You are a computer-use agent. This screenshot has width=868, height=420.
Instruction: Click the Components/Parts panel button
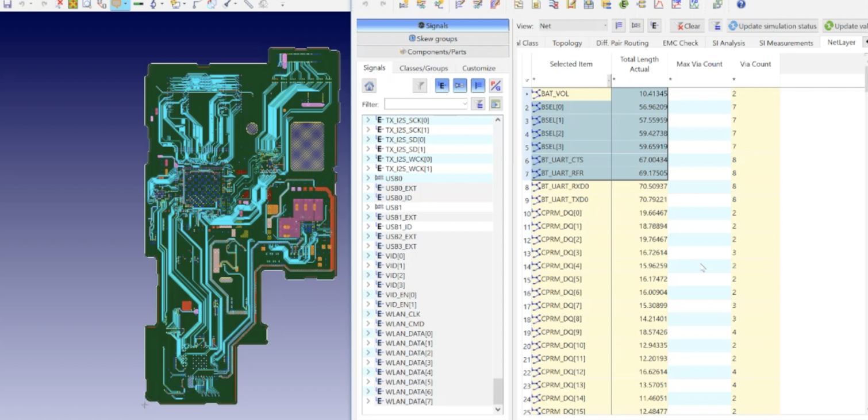[433, 52]
